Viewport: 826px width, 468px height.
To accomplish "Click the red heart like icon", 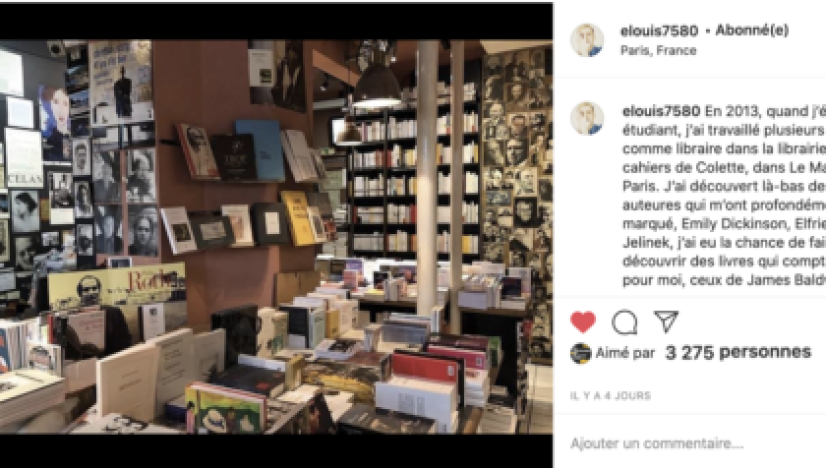I will (x=583, y=322).
